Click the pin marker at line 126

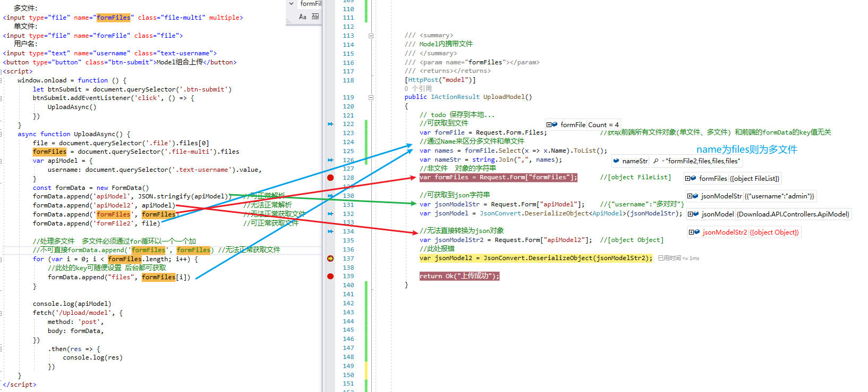(330, 160)
